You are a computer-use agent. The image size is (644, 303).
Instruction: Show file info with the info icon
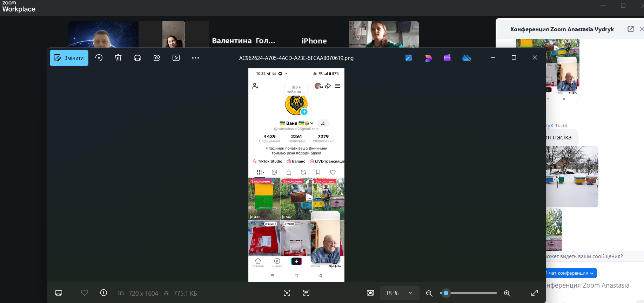[x=103, y=293]
